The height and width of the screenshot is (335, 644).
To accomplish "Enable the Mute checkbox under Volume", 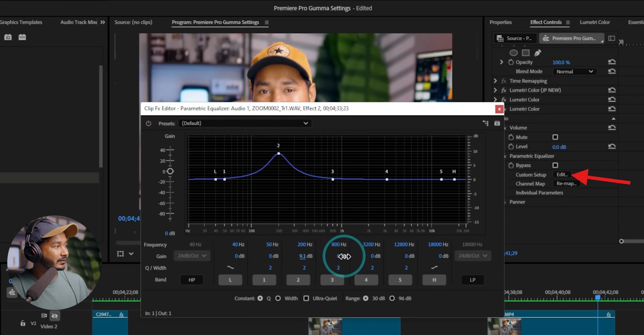I will 555,137.
